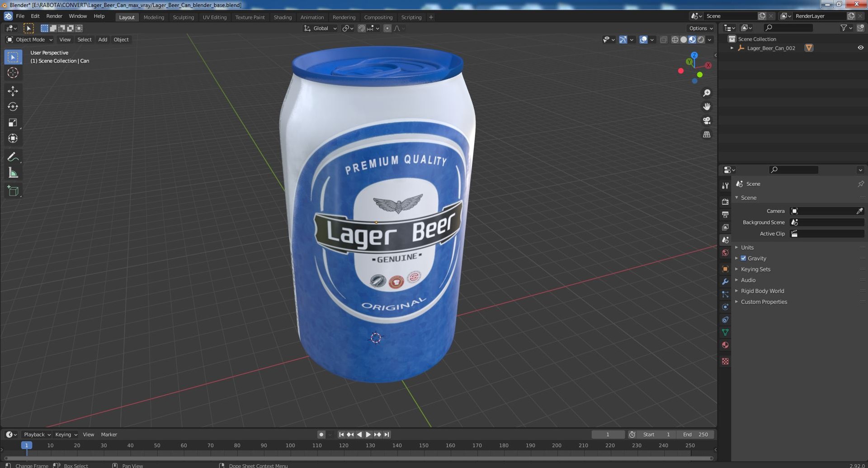Expand the Keying Sets panel

tap(755, 269)
